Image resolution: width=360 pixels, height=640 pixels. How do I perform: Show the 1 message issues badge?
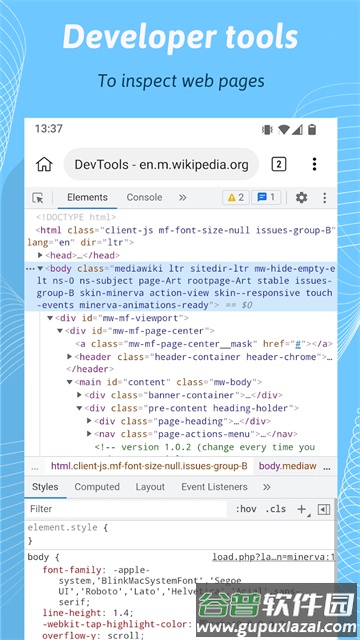266,198
